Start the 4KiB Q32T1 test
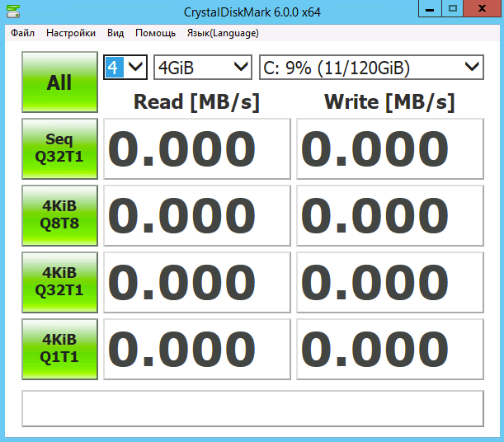 (x=59, y=280)
